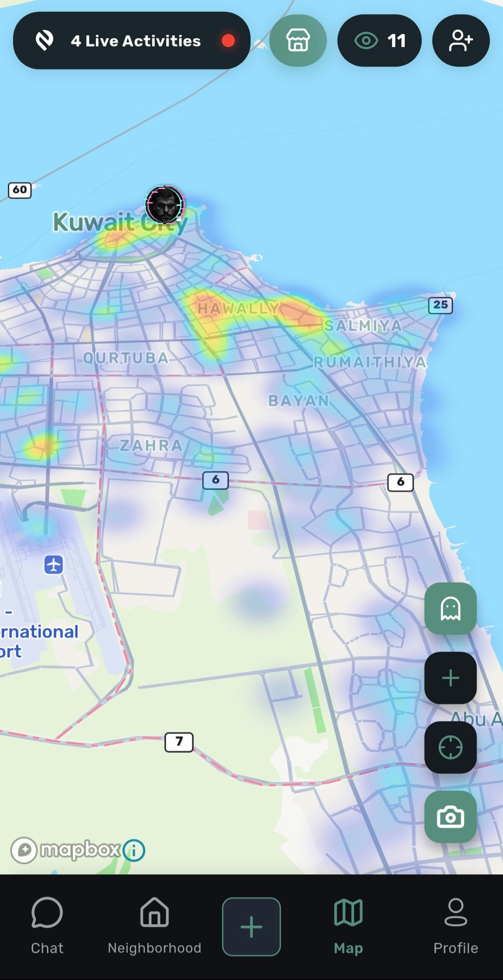Tap the RUMAITHIYA district label
This screenshot has height=980, width=503.
coord(370,362)
